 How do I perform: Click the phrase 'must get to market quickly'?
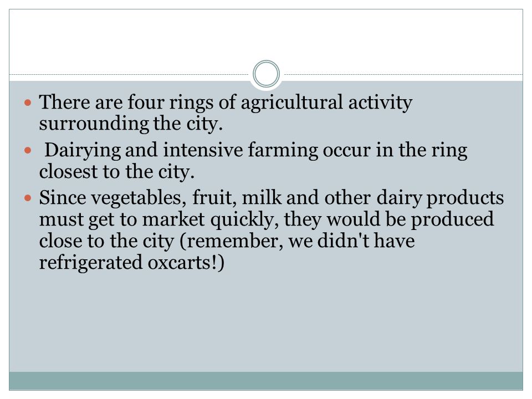tap(157, 219)
